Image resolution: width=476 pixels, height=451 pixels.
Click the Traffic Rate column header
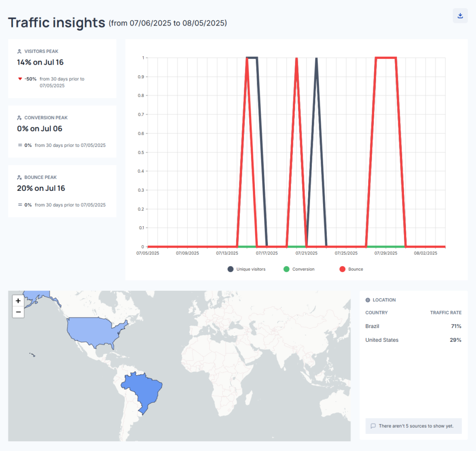point(445,313)
